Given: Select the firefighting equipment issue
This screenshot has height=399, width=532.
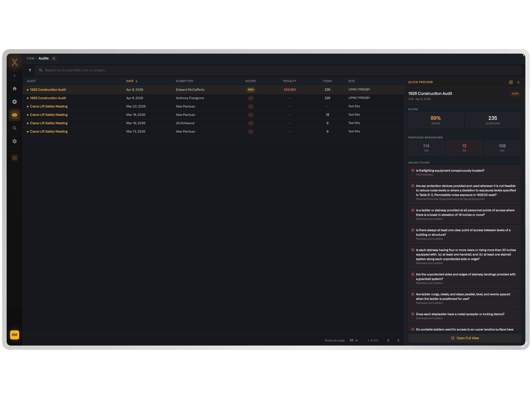Looking at the screenshot, I should [464, 173].
